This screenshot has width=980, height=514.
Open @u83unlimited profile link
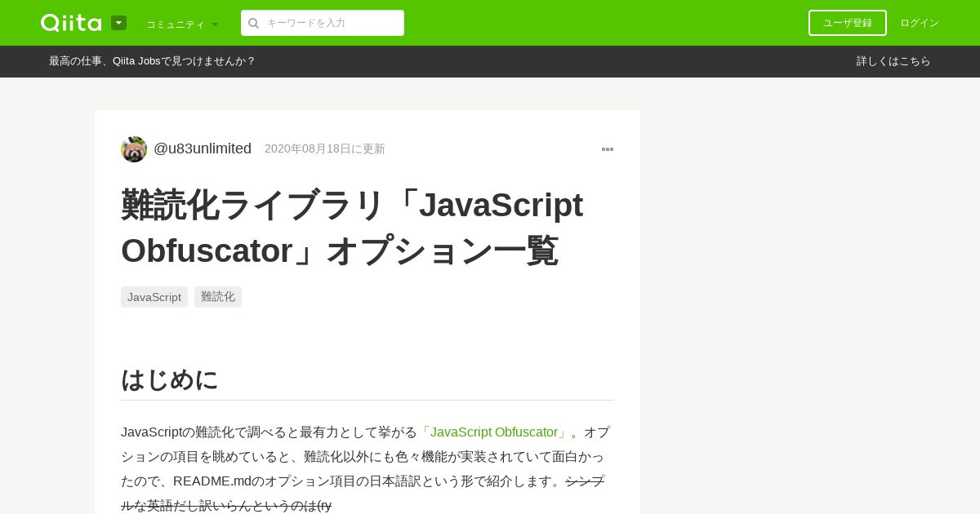click(203, 148)
